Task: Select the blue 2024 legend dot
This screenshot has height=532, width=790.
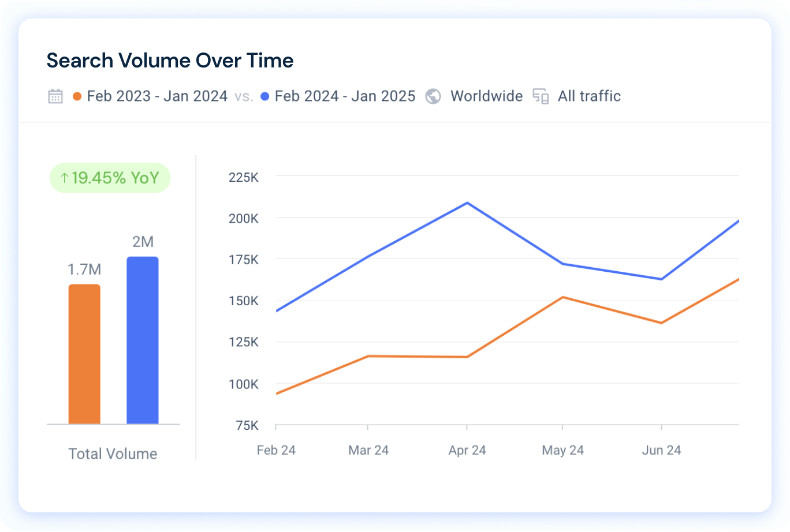Action: [x=264, y=96]
